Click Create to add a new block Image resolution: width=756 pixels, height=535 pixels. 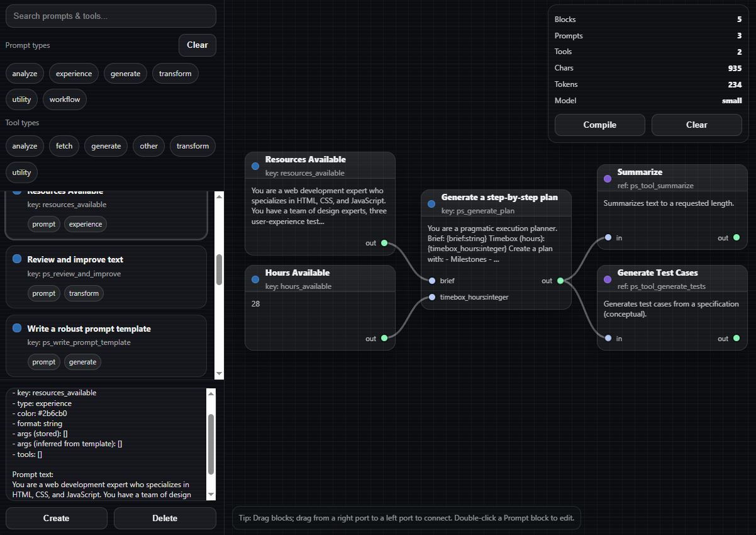click(x=56, y=518)
